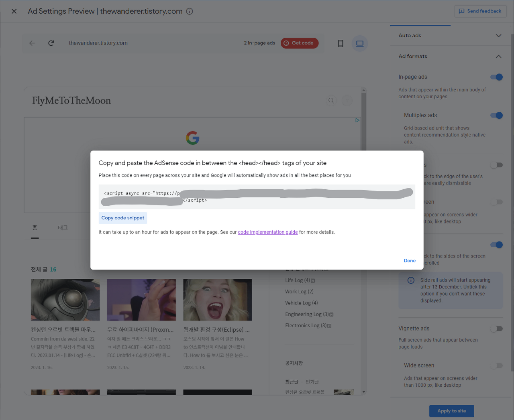Viewport: 514px width, 420px height.
Task: Click the info icon next to thewanderer.tistory.com title
Action: [190, 11]
